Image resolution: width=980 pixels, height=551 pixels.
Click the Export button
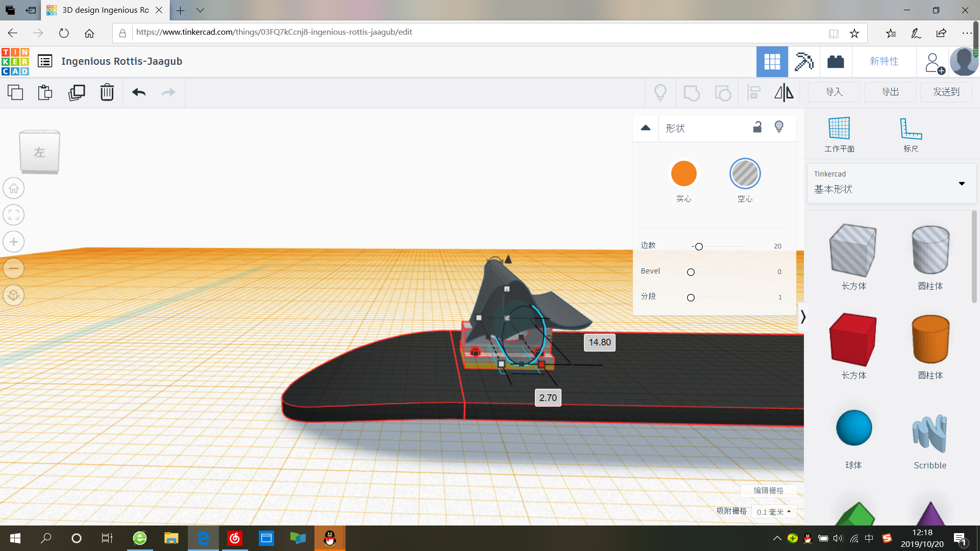point(890,92)
